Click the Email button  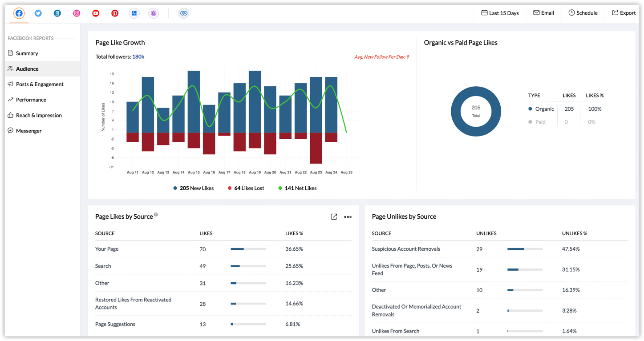(543, 13)
